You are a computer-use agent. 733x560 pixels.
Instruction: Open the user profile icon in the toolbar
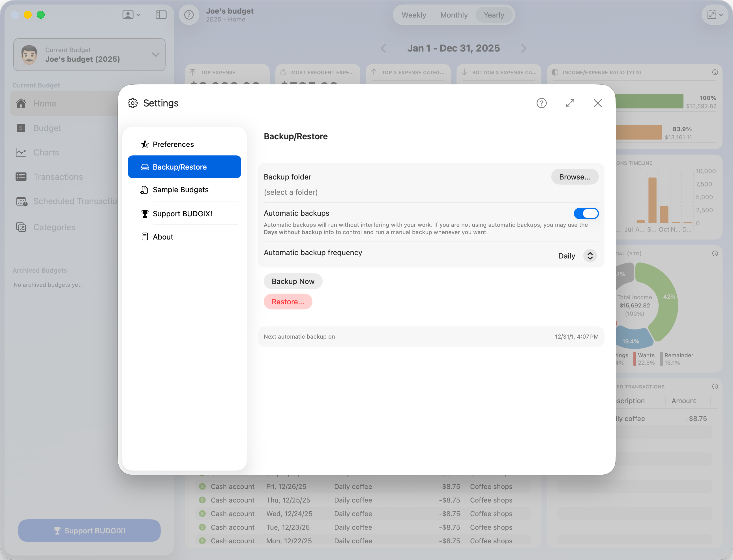(x=128, y=15)
